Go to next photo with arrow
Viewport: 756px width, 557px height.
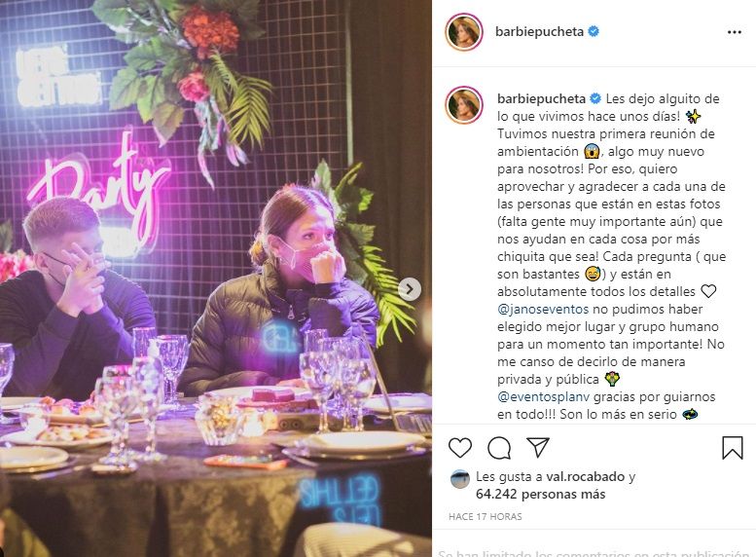(x=411, y=288)
